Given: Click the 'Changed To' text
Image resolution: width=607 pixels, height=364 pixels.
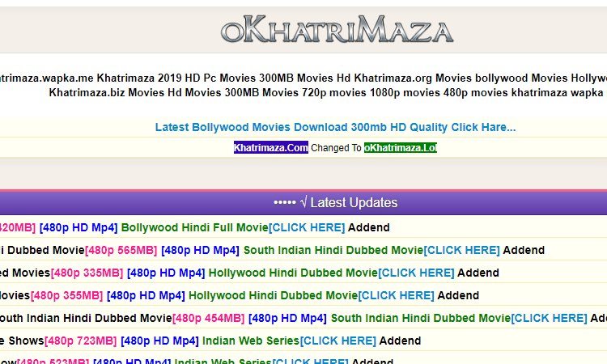Looking at the screenshot, I should click(x=336, y=148).
